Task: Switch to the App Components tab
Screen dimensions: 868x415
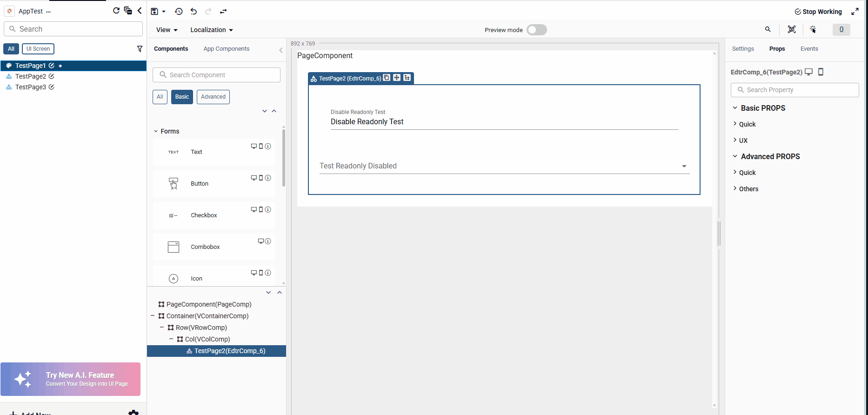Action: (x=226, y=49)
